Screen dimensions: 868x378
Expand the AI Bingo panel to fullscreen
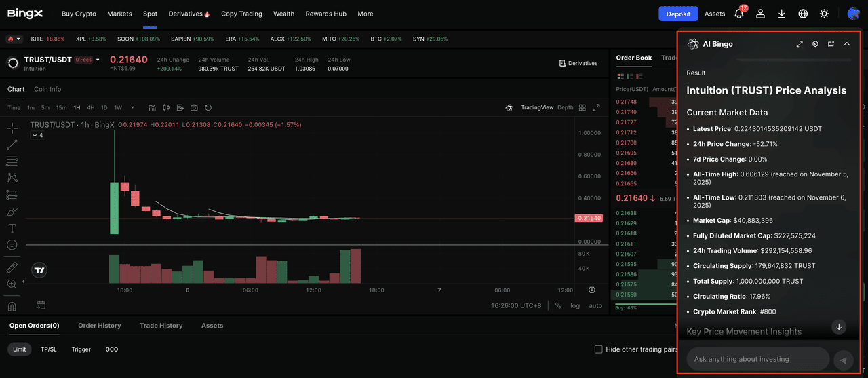[800, 44]
